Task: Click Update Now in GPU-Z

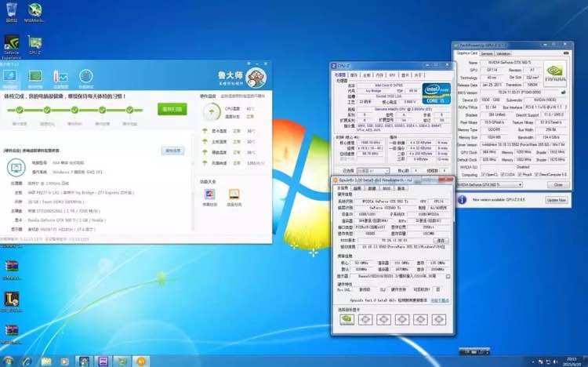Action: tap(556, 200)
